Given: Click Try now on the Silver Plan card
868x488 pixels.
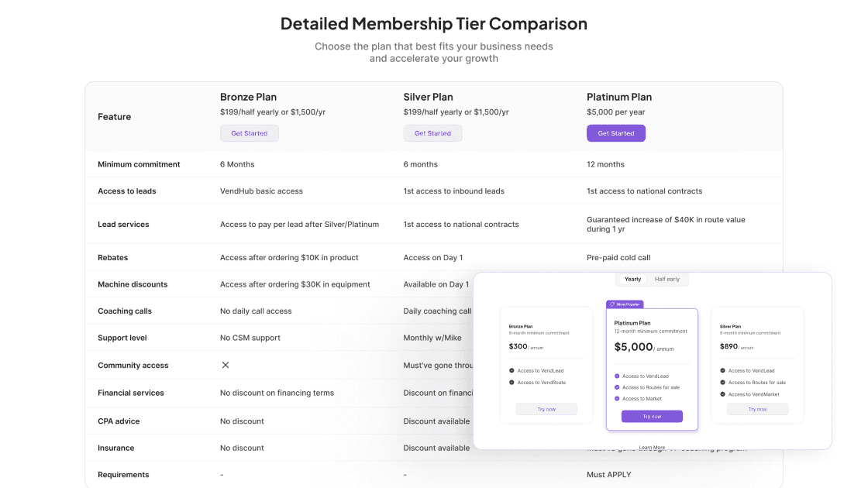Looking at the screenshot, I should coord(757,409).
